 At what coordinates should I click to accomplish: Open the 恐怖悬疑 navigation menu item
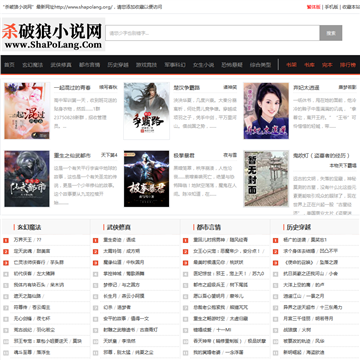(x=232, y=65)
